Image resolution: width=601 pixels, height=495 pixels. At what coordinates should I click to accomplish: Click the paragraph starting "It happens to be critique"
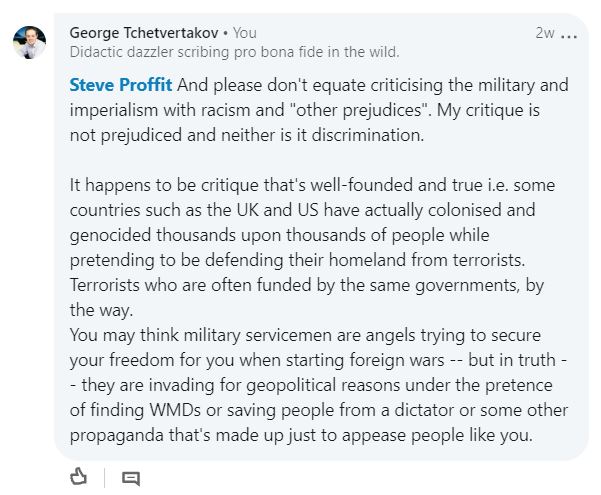(312, 247)
